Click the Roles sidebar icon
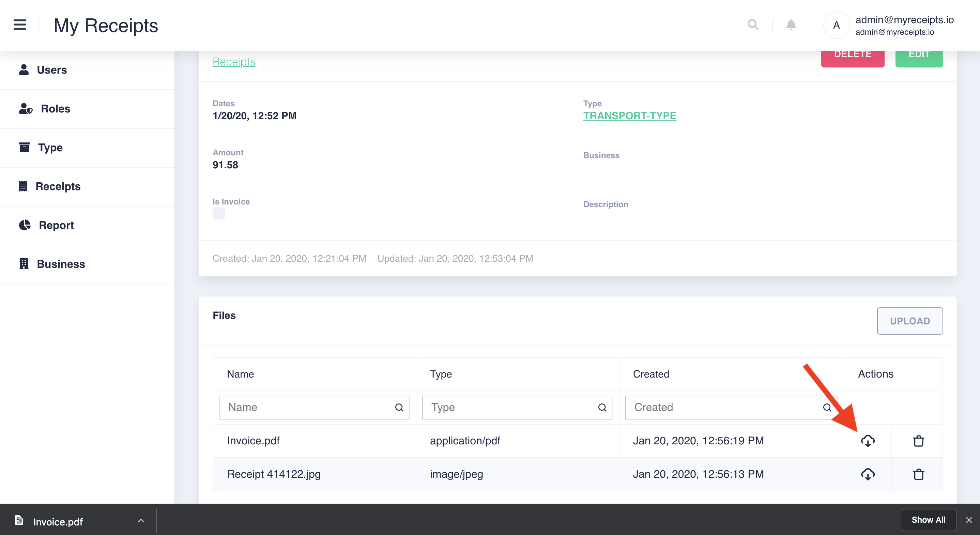This screenshot has height=535, width=980. (x=26, y=108)
